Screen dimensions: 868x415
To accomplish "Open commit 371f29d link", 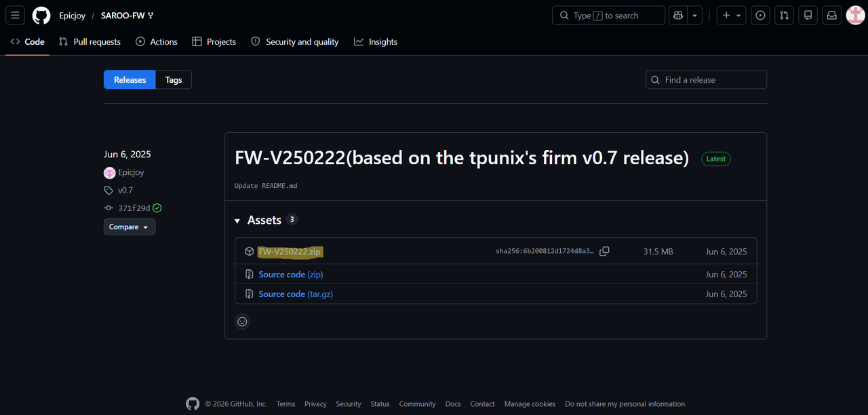I will (134, 208).
